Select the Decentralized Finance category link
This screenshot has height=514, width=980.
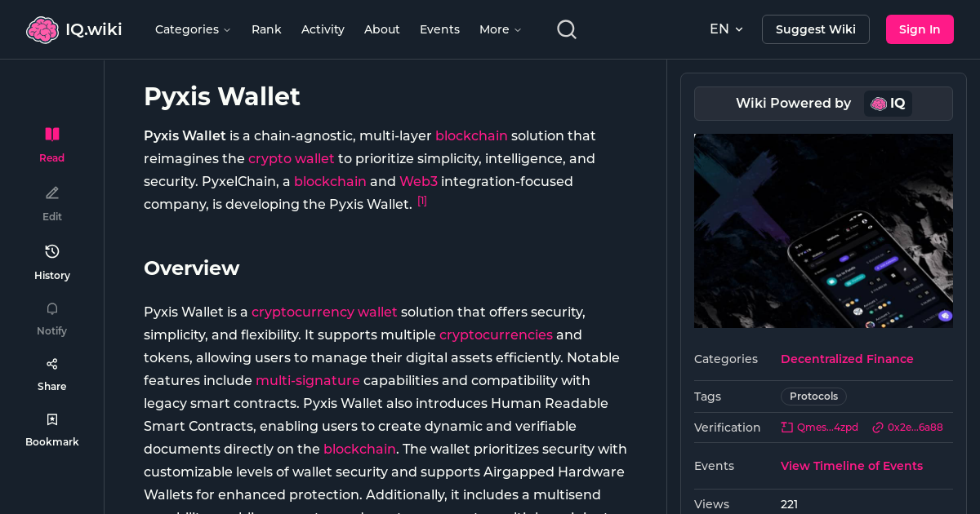[847, 359]
